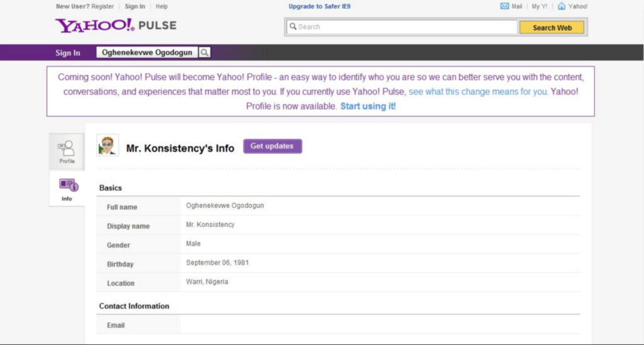Click the 'Email' label
The width and height of the screenshot is (644, 345).
tap(116, 326)
